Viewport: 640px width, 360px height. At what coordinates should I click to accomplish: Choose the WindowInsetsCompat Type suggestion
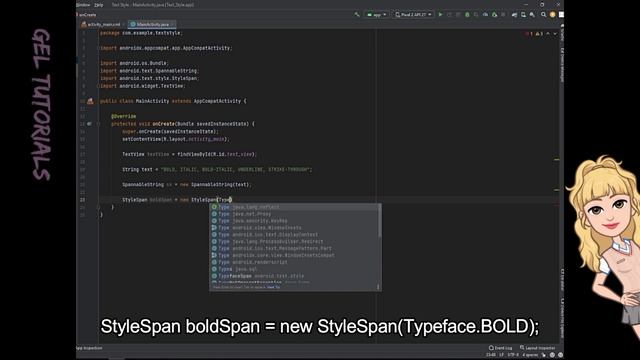pyautogui.click(x=293, y=256)
